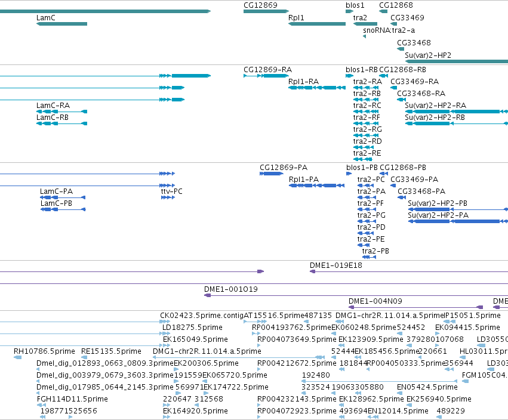The image size is (508, 420).
Task: Select the ttv-PC protein feature
Action: [168, 197]
